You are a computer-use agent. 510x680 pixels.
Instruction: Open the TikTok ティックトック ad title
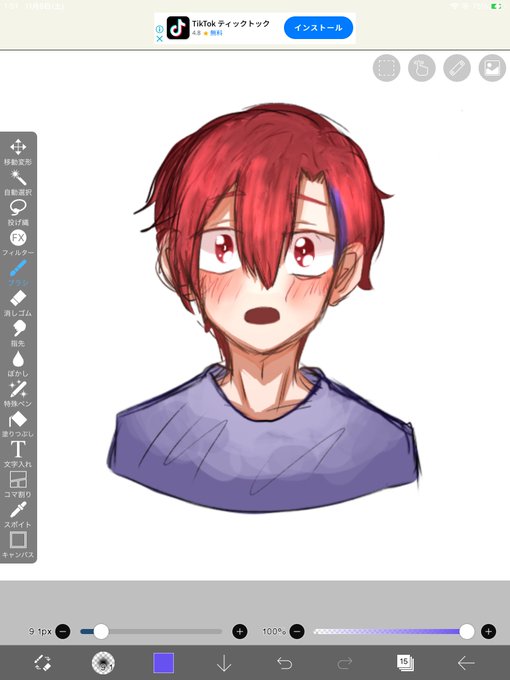[x=231, y=23]
